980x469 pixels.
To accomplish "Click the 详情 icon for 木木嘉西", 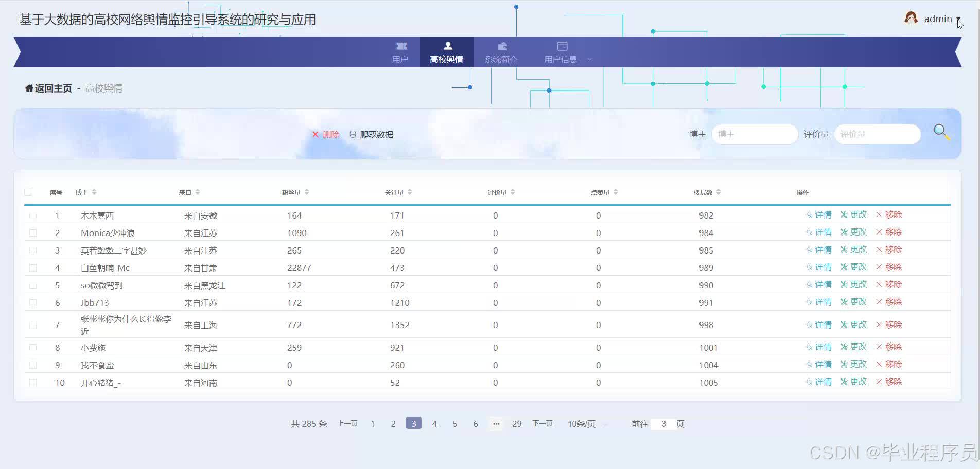I will coord(810,215).
